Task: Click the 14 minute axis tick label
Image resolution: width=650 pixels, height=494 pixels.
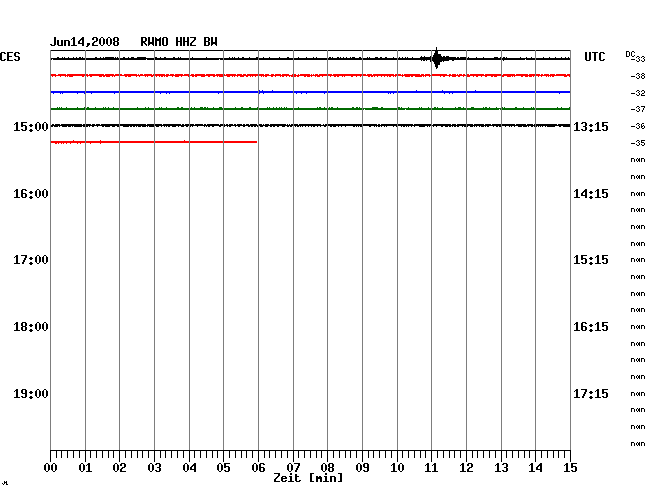Action: click(535, 467)
